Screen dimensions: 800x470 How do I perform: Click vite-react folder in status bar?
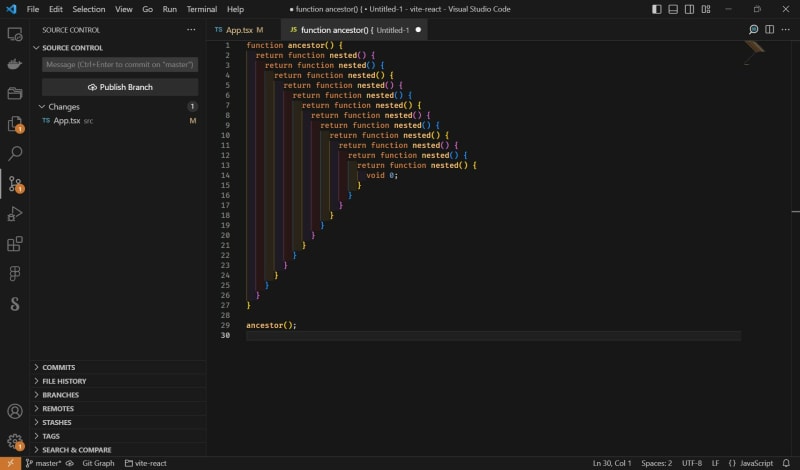click(x=146, y=463)
